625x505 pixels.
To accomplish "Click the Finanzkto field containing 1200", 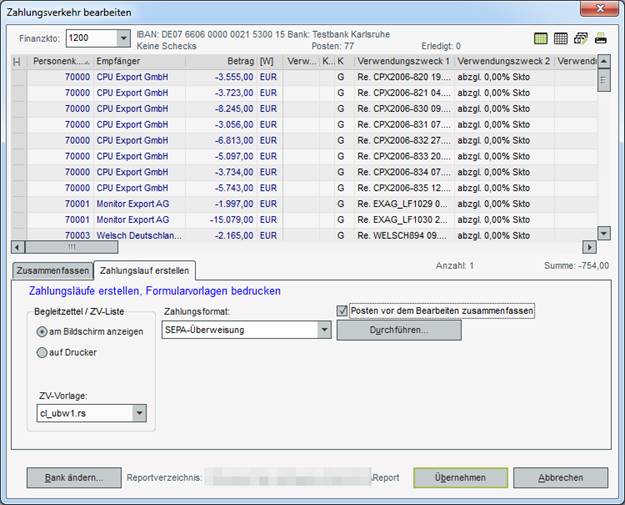I will 92,38.
